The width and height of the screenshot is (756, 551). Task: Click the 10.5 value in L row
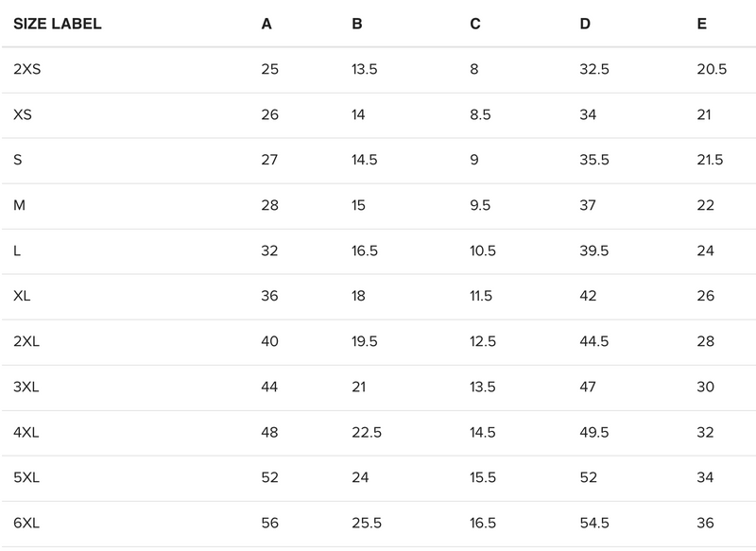483,251
